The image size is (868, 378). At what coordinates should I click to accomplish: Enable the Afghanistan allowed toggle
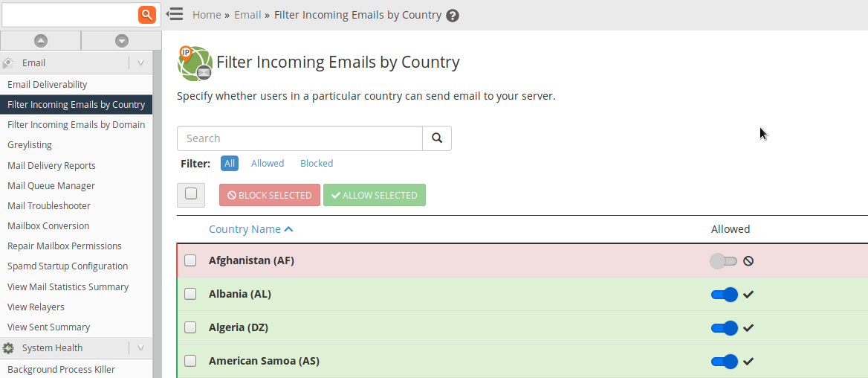pos(723,261)
